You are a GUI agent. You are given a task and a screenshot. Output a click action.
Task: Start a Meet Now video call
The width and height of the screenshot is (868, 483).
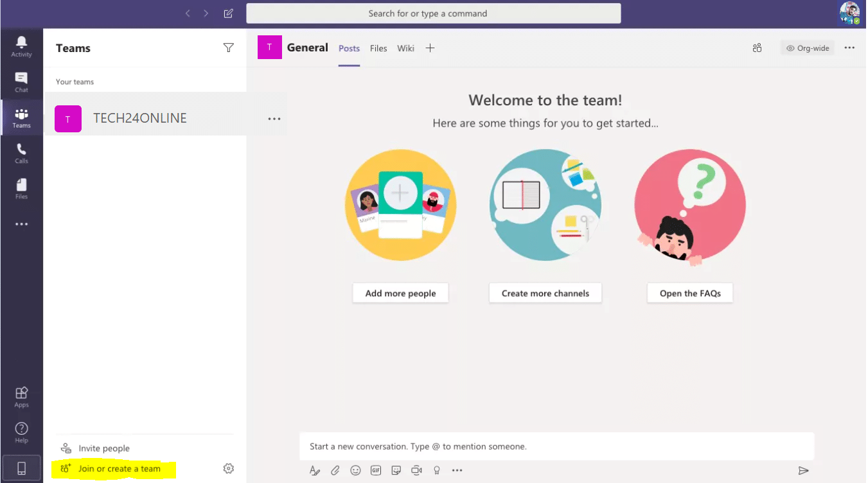point(416,470)
